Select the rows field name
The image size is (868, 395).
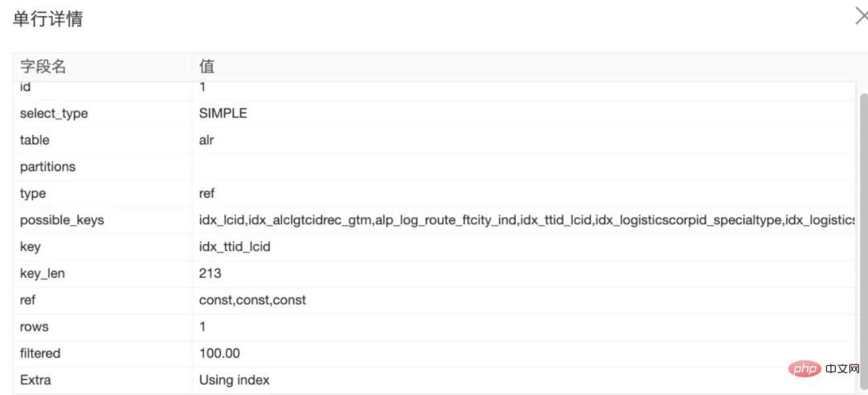pyautogui.click(x=34, y=327)
